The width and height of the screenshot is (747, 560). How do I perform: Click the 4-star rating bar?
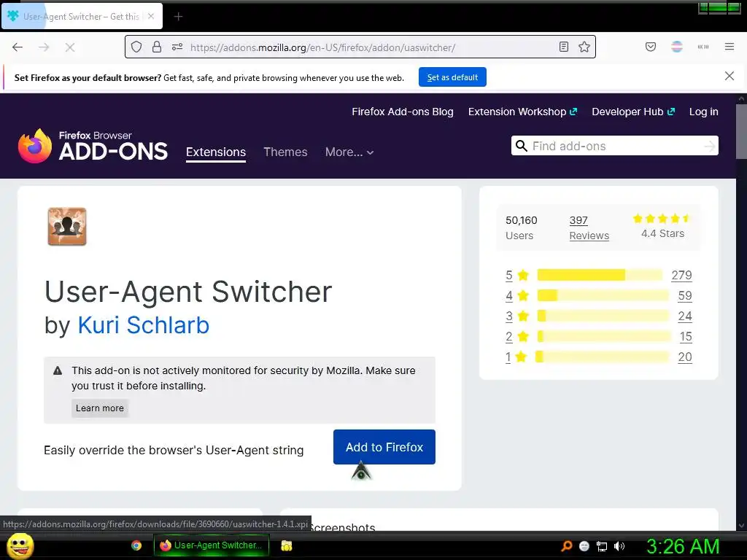click(603, 296)
